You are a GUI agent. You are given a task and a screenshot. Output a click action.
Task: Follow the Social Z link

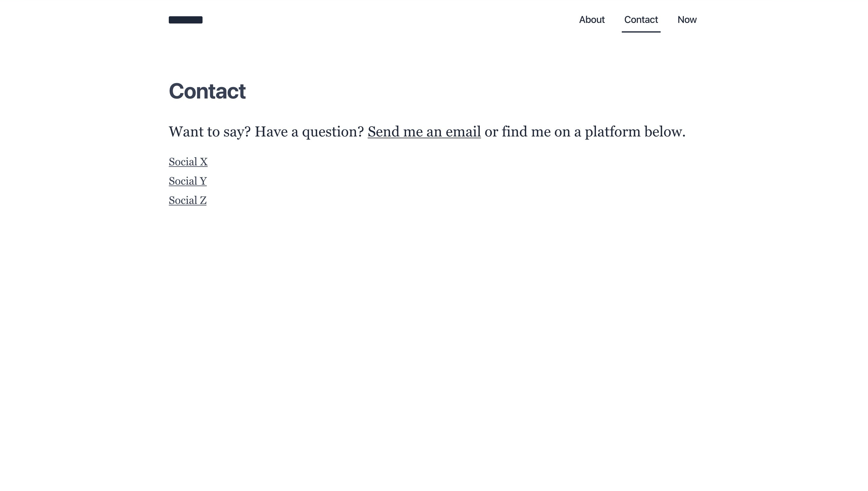click(x=187, y=201)
